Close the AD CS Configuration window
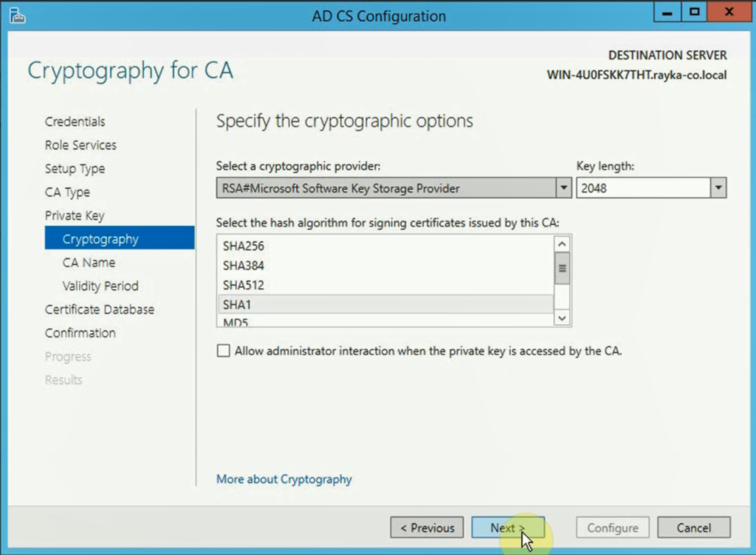 click(729, 13)
